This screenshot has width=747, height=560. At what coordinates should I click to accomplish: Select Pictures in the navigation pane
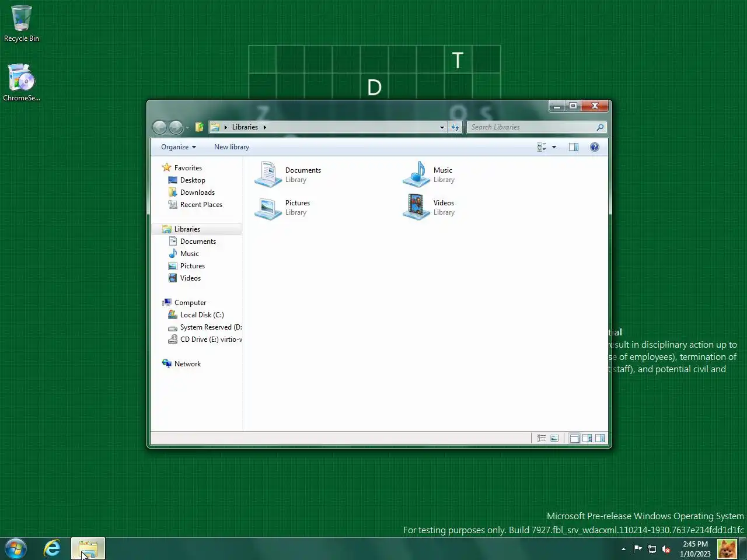tap(193, 266)
